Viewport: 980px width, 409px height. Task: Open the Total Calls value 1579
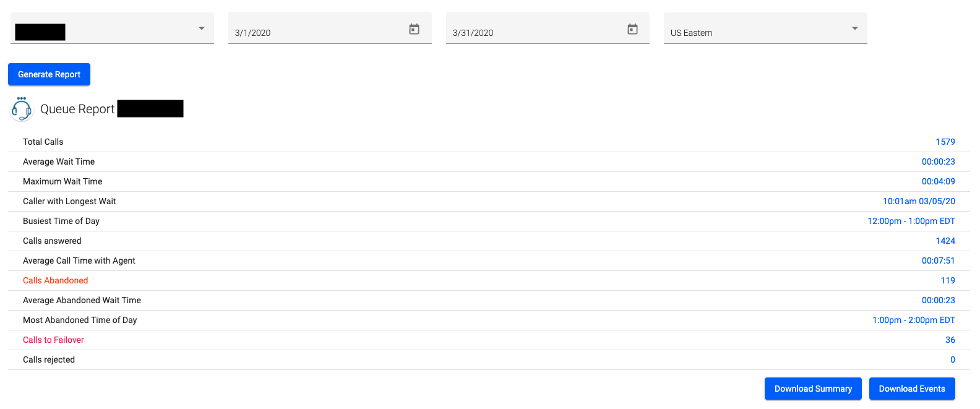[x=945, y=142]
